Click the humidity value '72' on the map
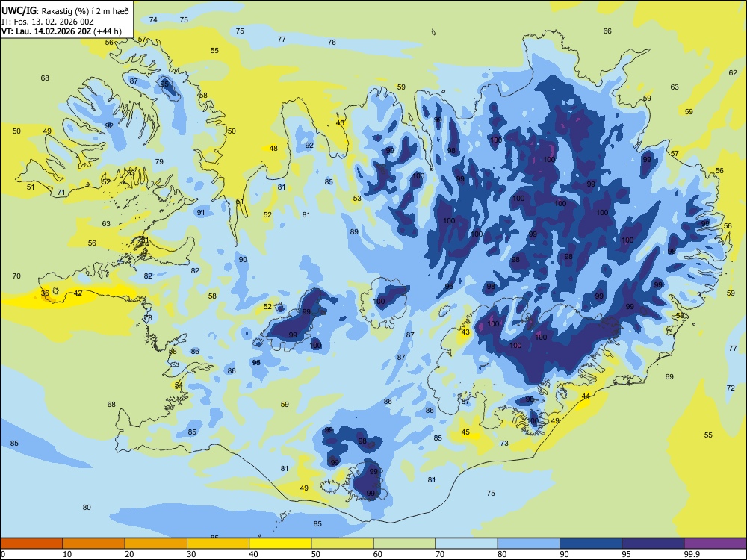Image resolution: width=747 pixels, height=560 pixels. (x=731, y=388)
